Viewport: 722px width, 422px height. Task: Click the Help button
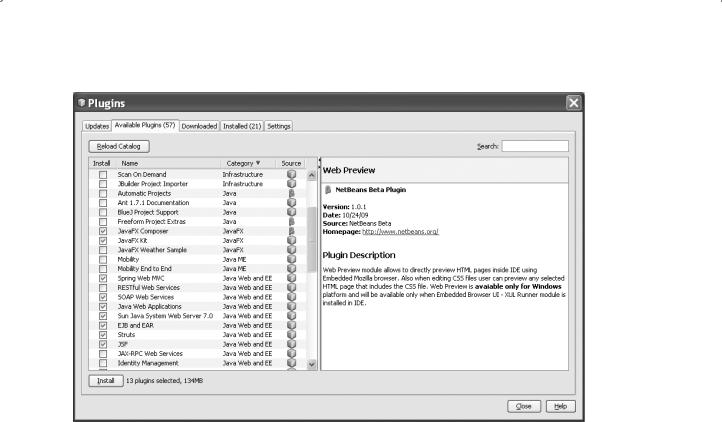click(560, 406)
